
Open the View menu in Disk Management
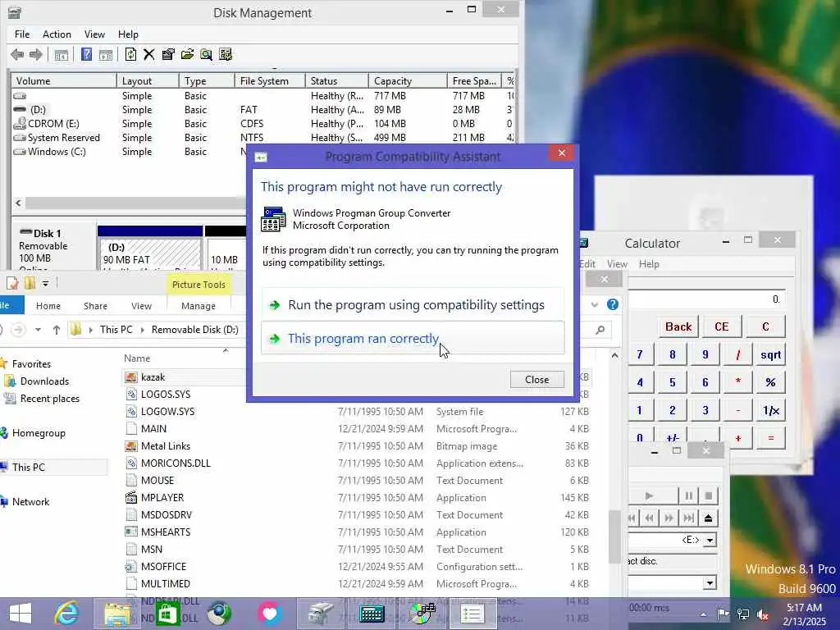[x=94, y=34]
